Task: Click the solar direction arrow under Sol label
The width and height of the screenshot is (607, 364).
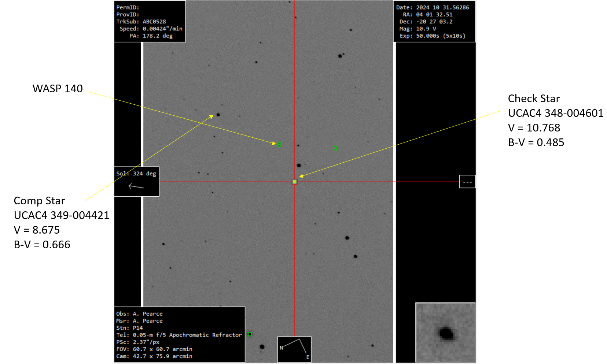Action: coord(136,187)
